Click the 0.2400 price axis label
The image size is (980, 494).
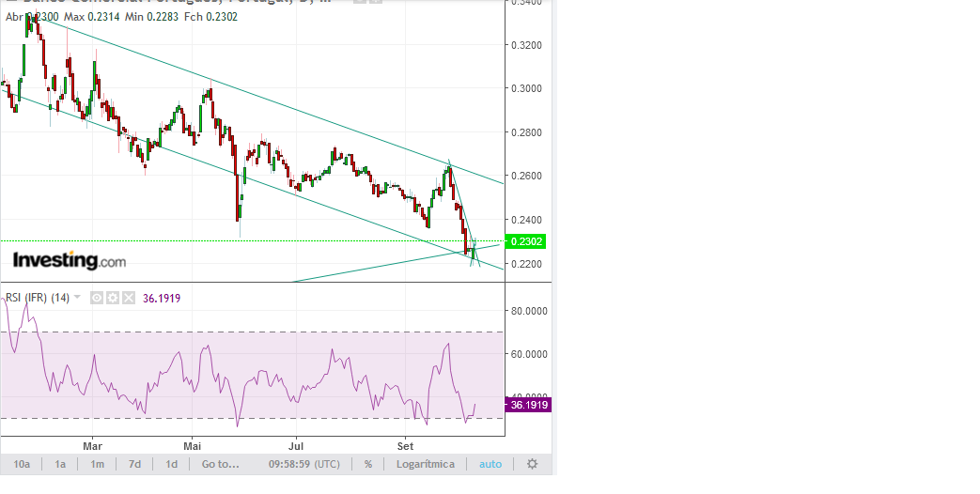point(526,221)
